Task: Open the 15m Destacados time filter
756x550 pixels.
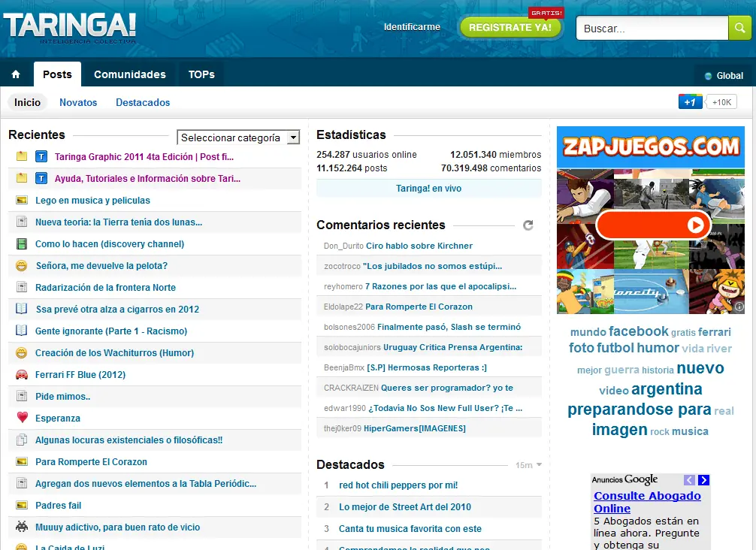Action: tap(528, 465)
